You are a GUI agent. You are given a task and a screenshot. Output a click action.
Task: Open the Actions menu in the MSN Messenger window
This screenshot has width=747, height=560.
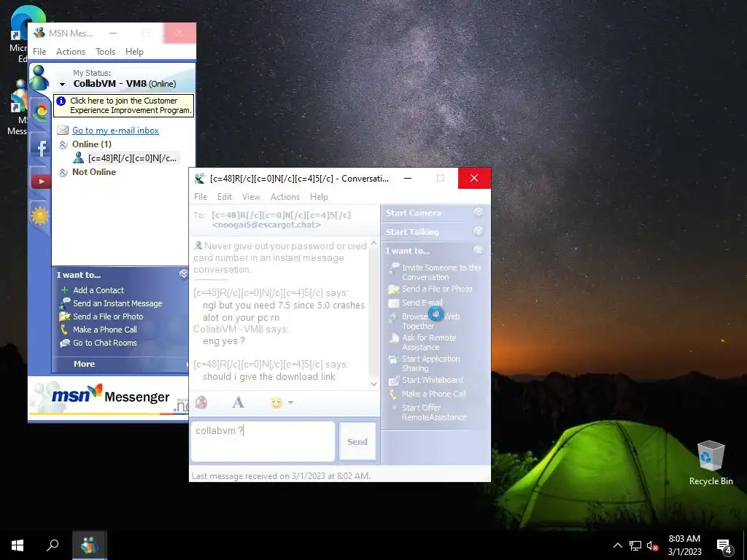71,52
